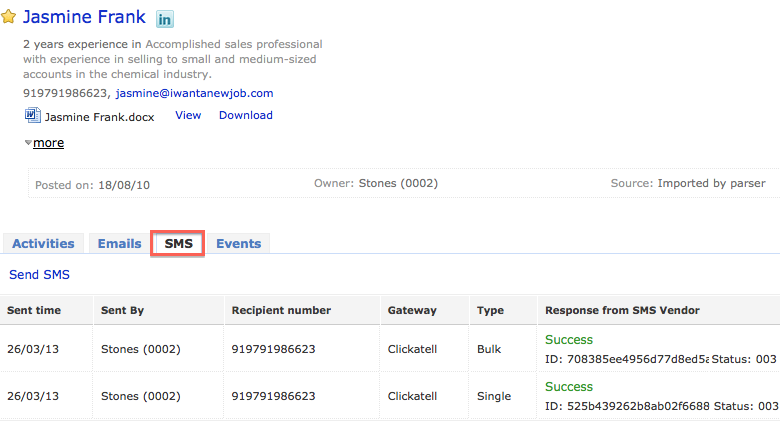Select the Single SMS row's Success status
The height and width of the screenshot is (438, 780).
tap(569, 387)
